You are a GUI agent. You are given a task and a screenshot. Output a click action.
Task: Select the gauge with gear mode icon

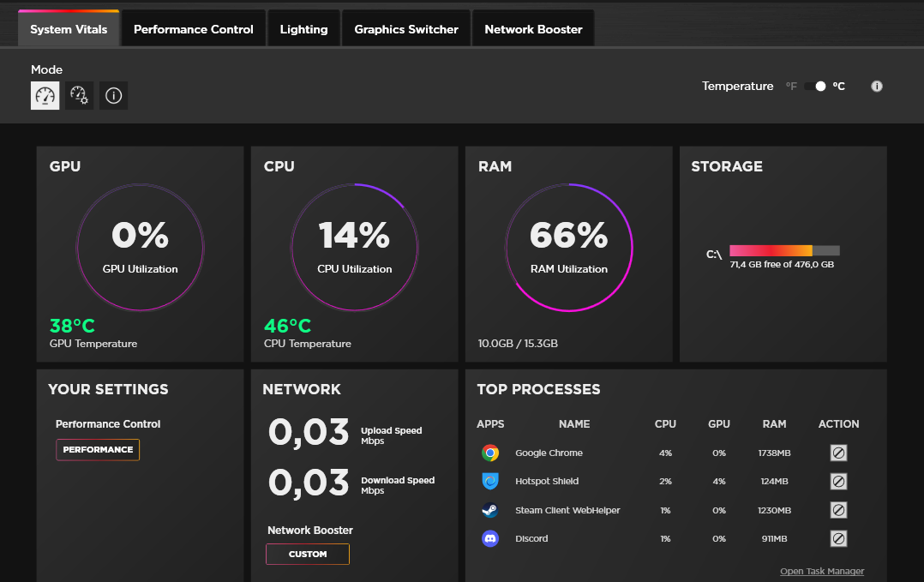[x=79, y=95]
